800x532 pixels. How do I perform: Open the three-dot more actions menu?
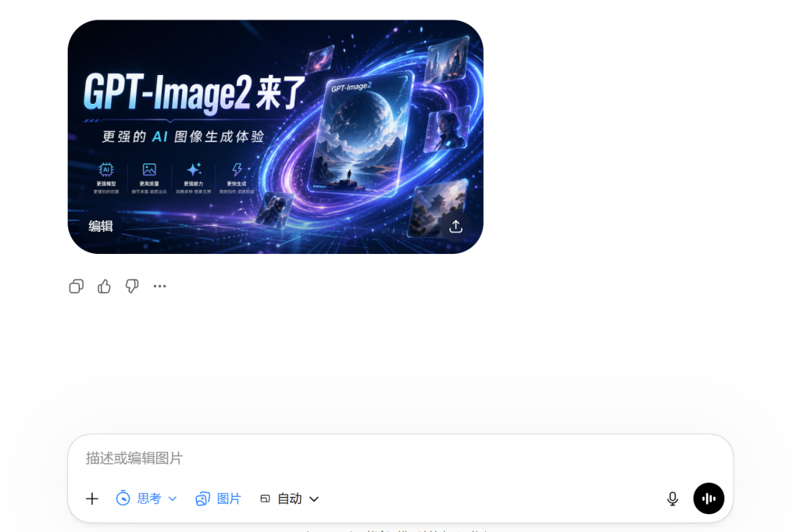159,286
